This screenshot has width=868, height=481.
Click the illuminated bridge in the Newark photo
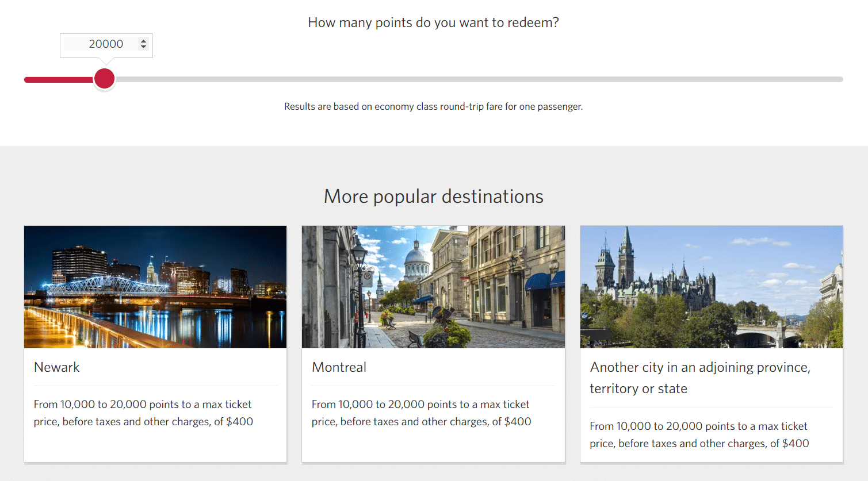coord(104,285)
